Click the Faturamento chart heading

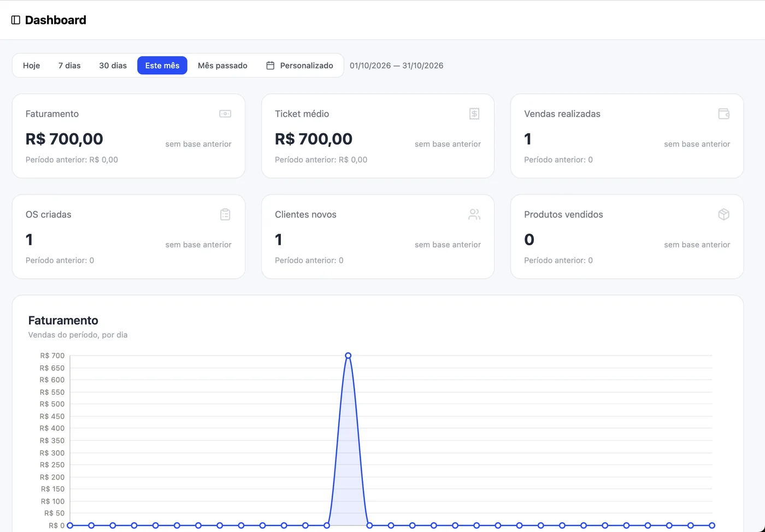63,321
